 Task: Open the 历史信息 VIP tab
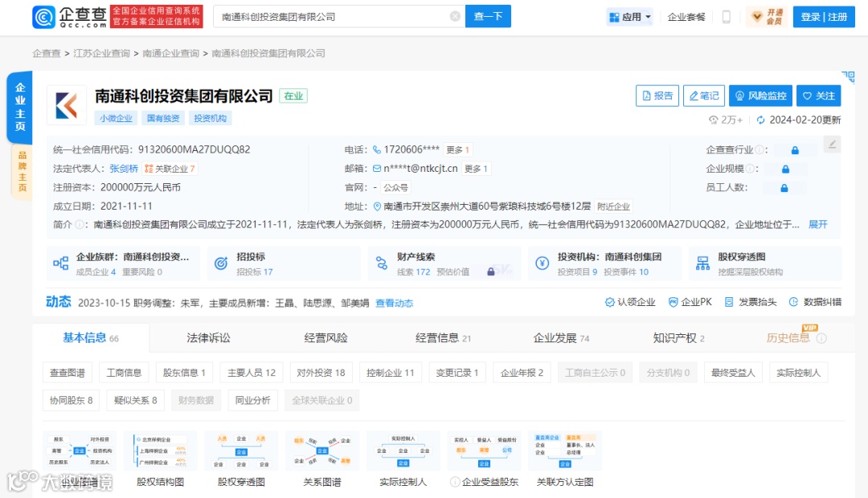coord(788,337)
